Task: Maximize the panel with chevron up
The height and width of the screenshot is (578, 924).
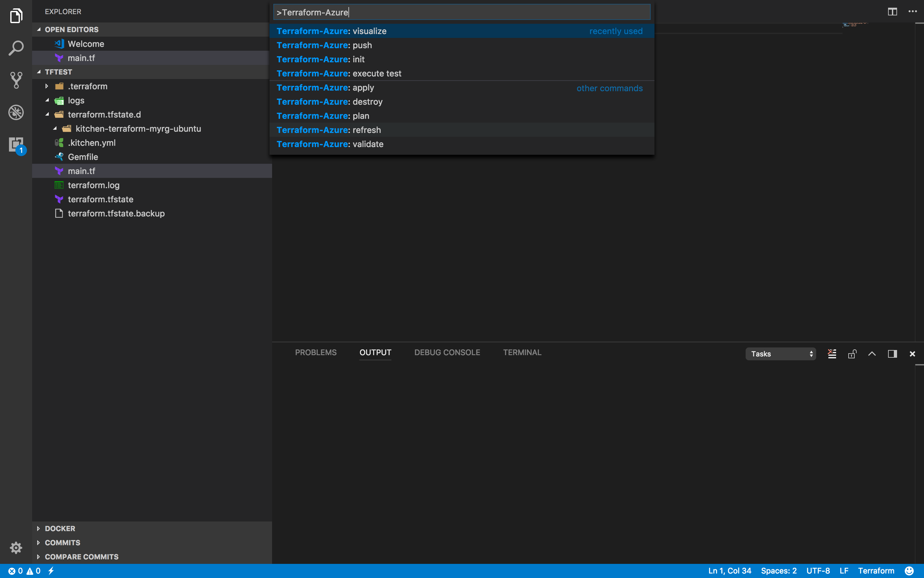Action: click(872, 354)
